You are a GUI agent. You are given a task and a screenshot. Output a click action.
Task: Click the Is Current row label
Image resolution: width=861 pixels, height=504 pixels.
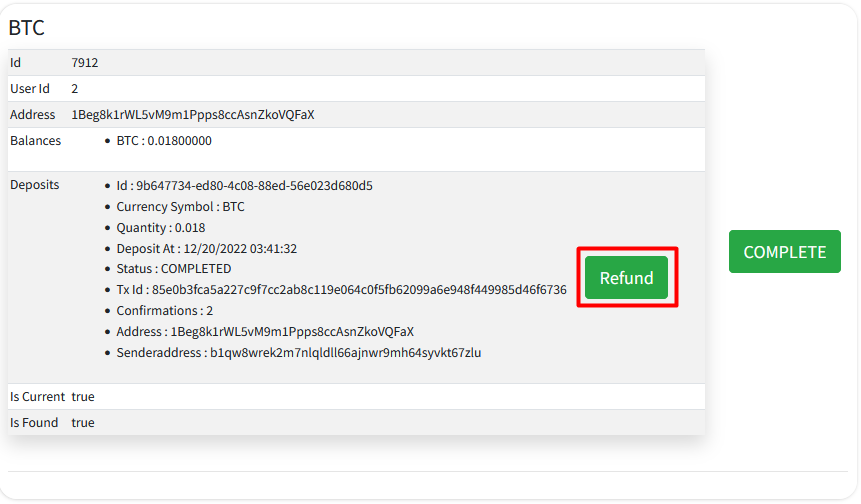coord(37,397)
